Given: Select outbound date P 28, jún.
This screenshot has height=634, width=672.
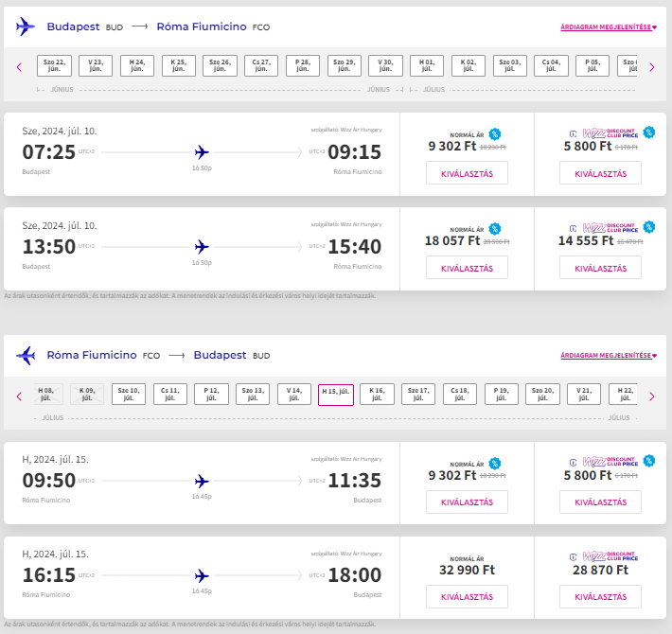Looking at the screenshot, I should coord(303,65).
